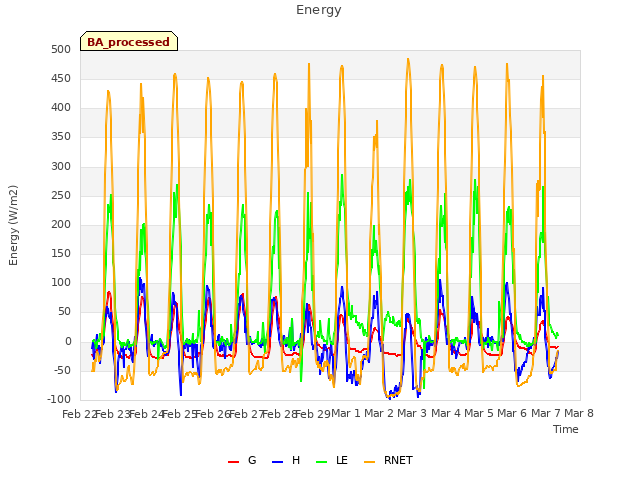
Task: Click the red G legend color marker
Action: coord(233,462)
